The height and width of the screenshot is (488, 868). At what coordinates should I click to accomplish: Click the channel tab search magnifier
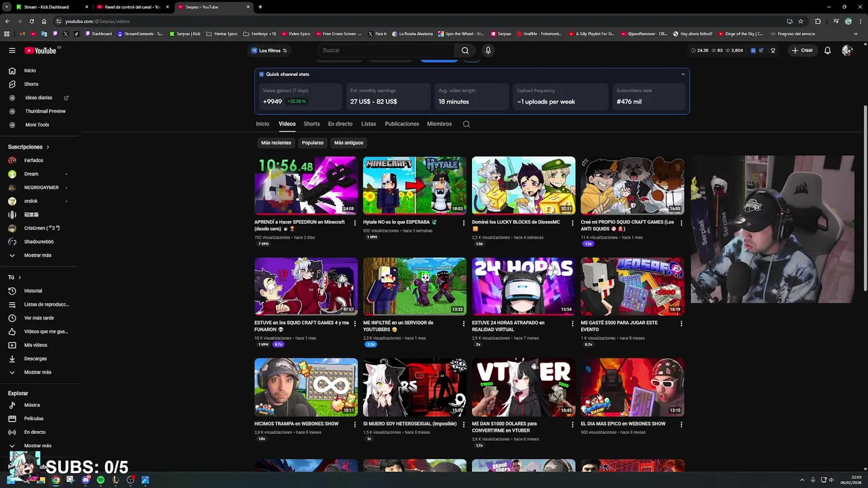(466, 124)
